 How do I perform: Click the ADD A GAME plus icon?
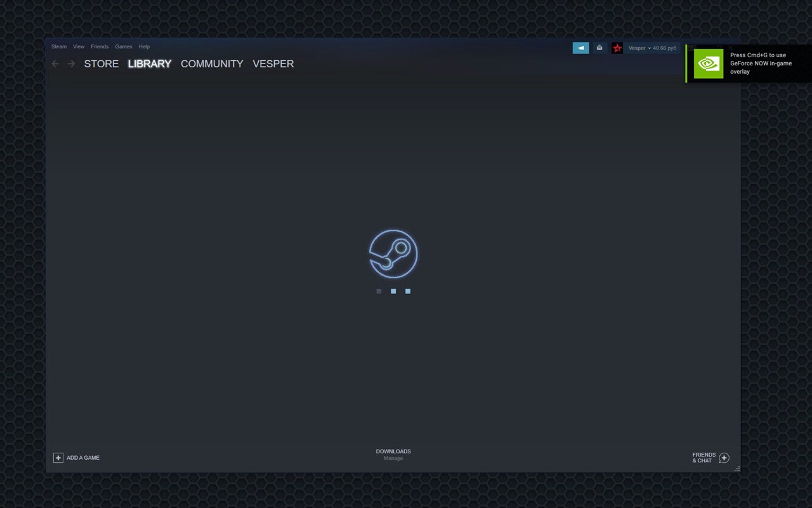coord(58,458)
